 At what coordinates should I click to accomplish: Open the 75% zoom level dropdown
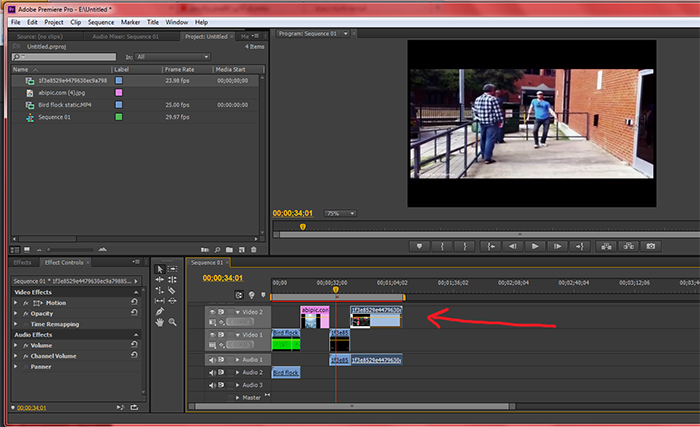pyautogui.click(x=340, y=214)
